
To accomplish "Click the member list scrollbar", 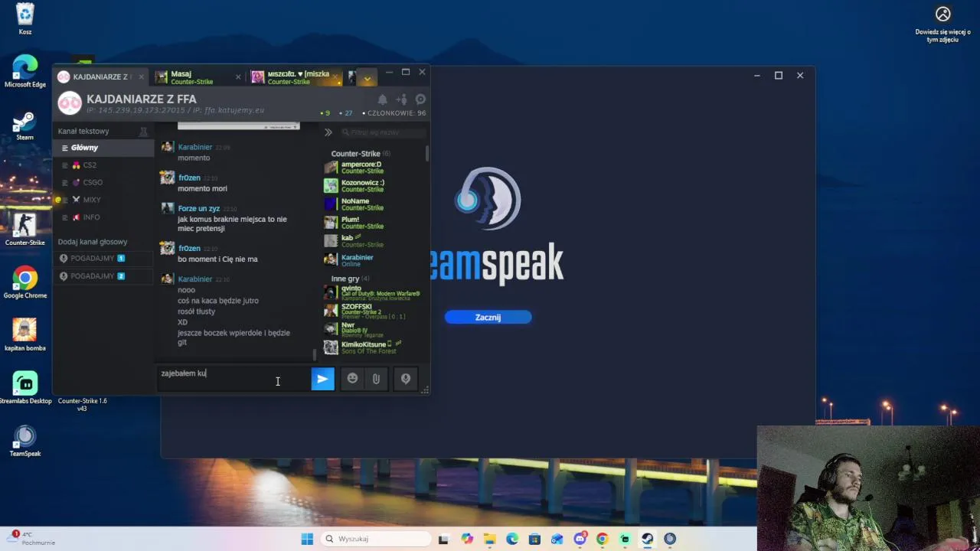I will [x=426, y=153].
